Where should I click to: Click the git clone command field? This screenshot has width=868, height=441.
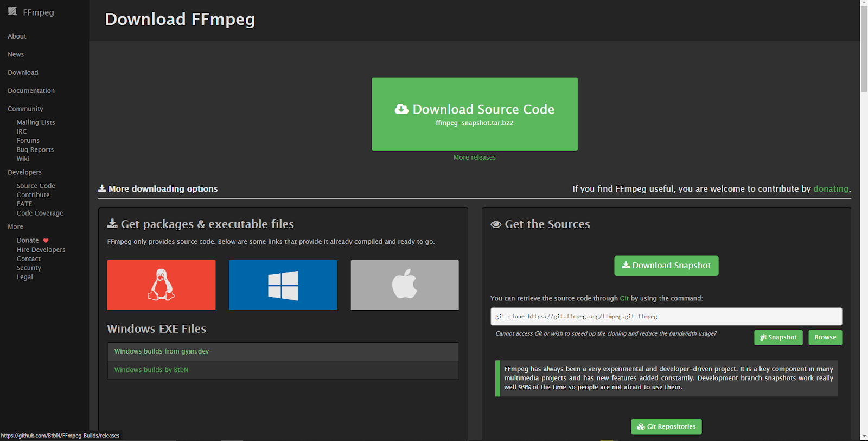pyautogui.click(x=666, y=317)
